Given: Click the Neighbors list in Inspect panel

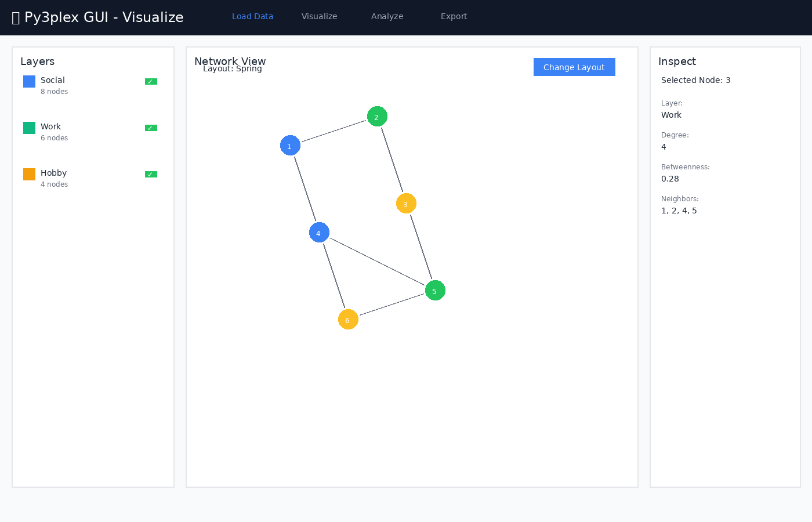Looking at the screenshot, I should point(679,211).
